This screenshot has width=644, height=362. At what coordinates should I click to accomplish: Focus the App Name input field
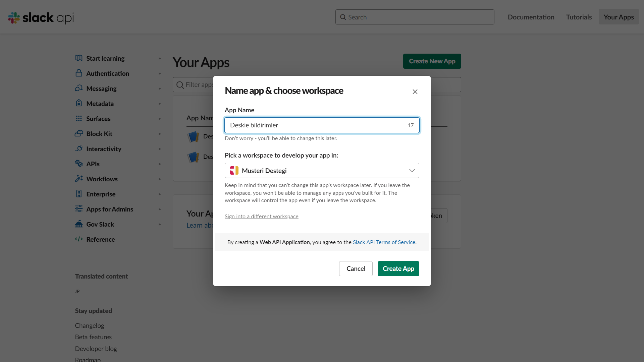coord(322,125)
